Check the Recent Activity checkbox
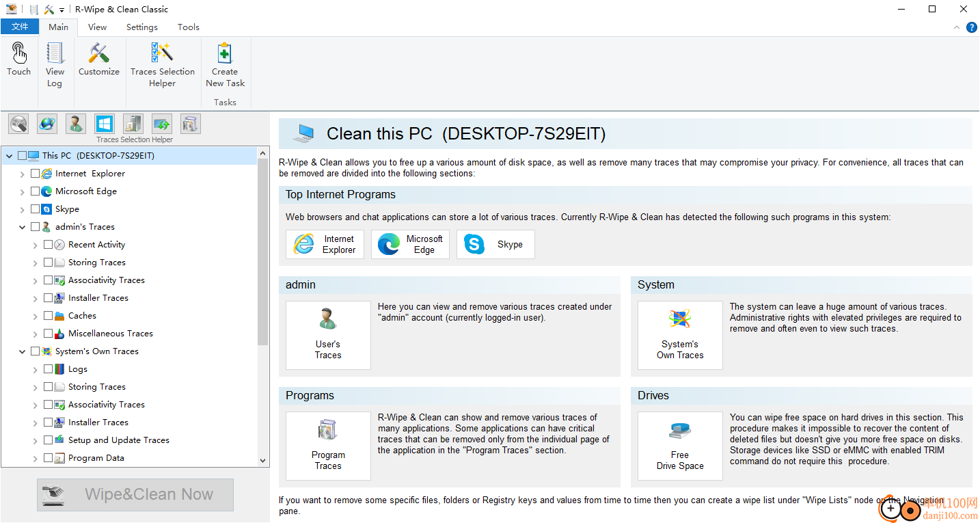The height and width of the screenshot is (523, 980). (48, 245)
